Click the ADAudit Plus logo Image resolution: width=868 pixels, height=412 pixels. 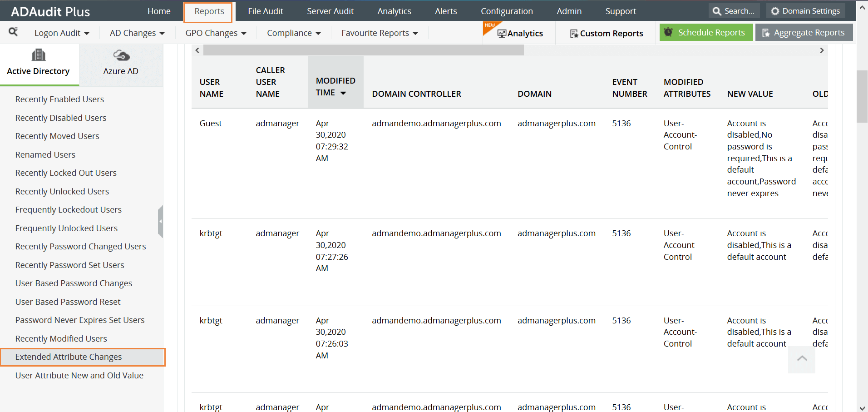(x=50, y=11)
